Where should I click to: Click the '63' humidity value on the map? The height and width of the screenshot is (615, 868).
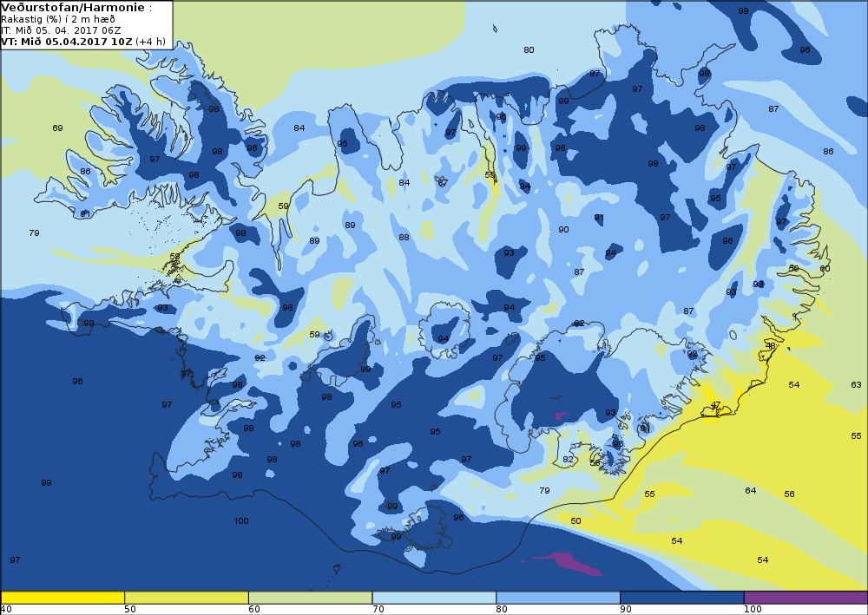(857, 385)
